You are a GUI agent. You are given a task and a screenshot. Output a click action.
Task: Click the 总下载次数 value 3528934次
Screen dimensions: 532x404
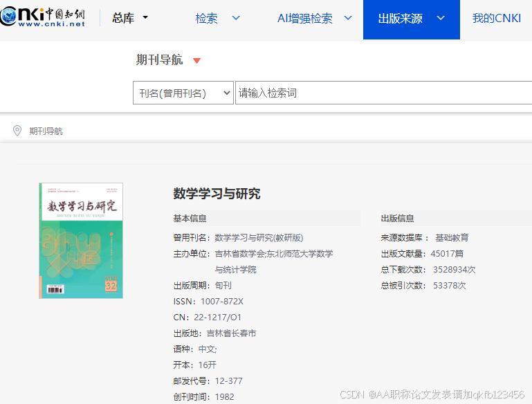[455, 269]
